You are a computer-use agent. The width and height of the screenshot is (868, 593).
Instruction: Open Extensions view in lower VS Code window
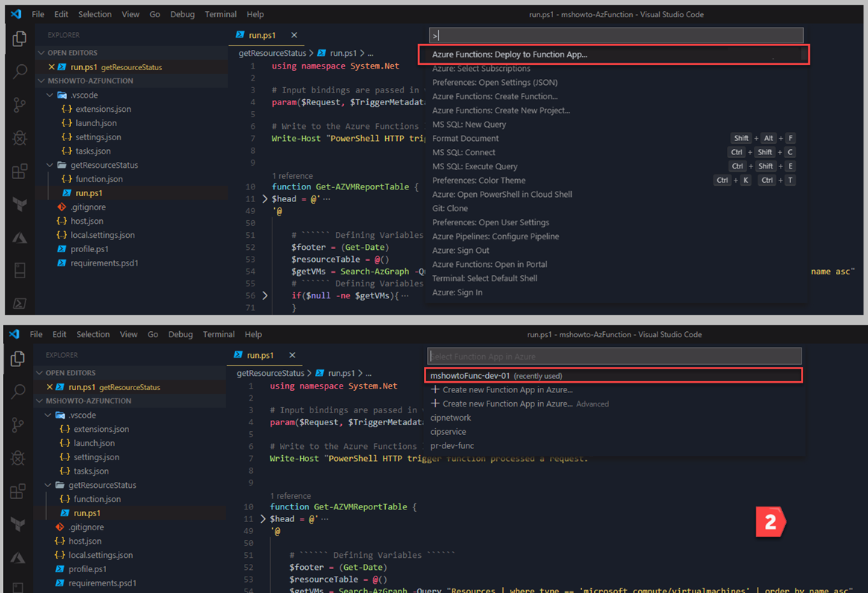[x=18, y=492]
